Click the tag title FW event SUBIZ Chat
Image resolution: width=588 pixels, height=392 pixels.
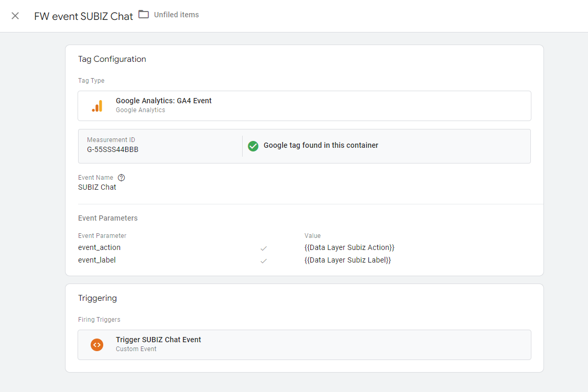tap(83, 16)
